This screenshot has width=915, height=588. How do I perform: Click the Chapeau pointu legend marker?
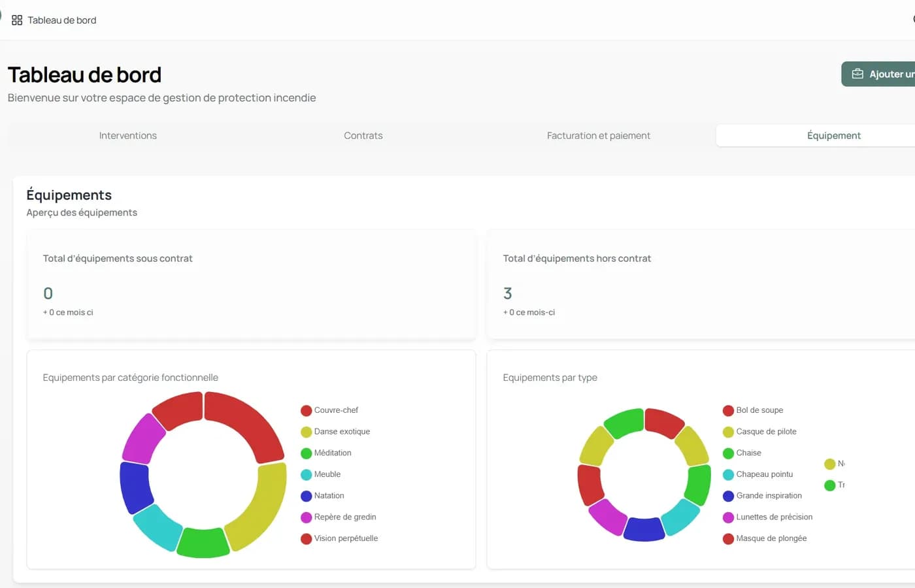point(728,475)
